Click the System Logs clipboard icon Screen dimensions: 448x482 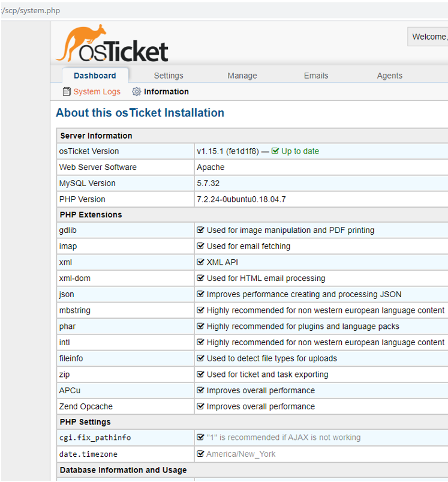[67, 92]
